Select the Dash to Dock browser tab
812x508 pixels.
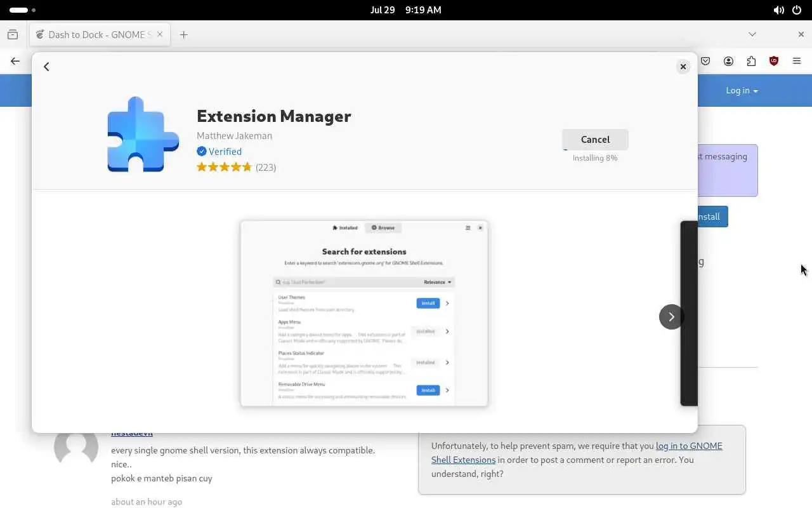(x=100, y=34)
